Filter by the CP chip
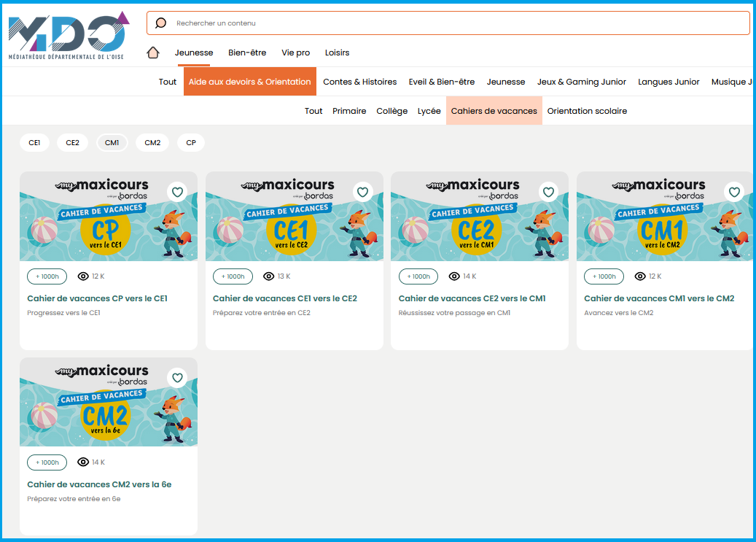The height and width of the screenshot is (542, 756). click(x=191, y=143)
